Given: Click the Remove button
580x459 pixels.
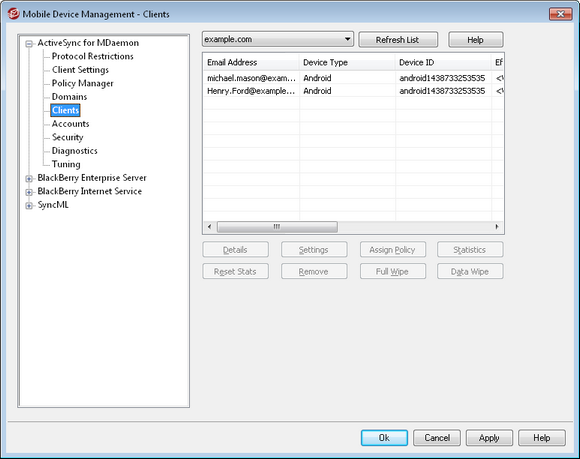Looking at the screenshot, I should [x=314, y=271].
